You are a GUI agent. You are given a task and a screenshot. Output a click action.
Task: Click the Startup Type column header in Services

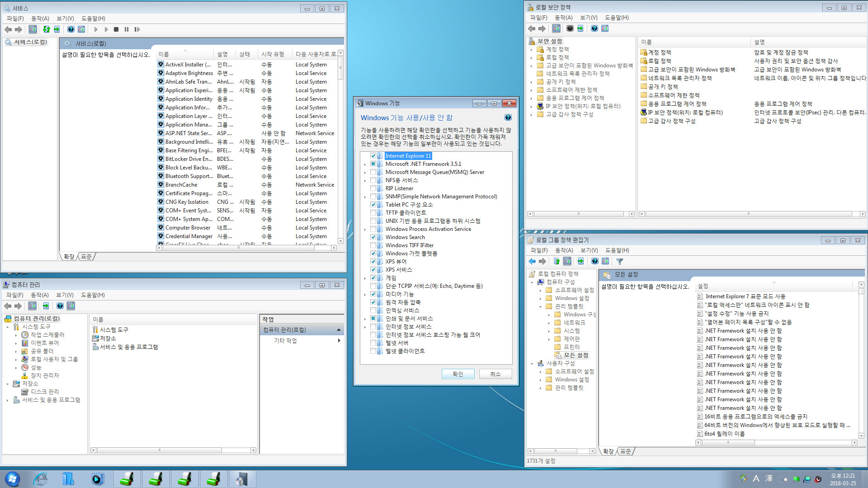coord(274,54)
